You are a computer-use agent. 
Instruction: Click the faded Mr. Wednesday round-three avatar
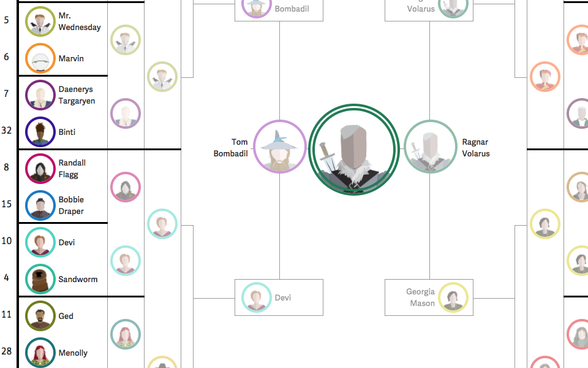tap(162, 77)
